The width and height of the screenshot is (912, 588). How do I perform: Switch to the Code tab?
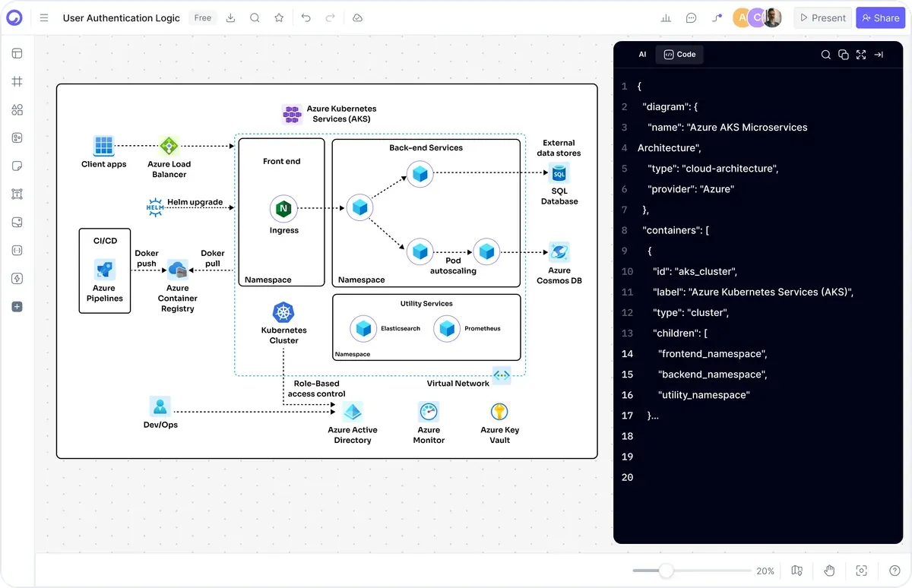click(x=679, y=54)
